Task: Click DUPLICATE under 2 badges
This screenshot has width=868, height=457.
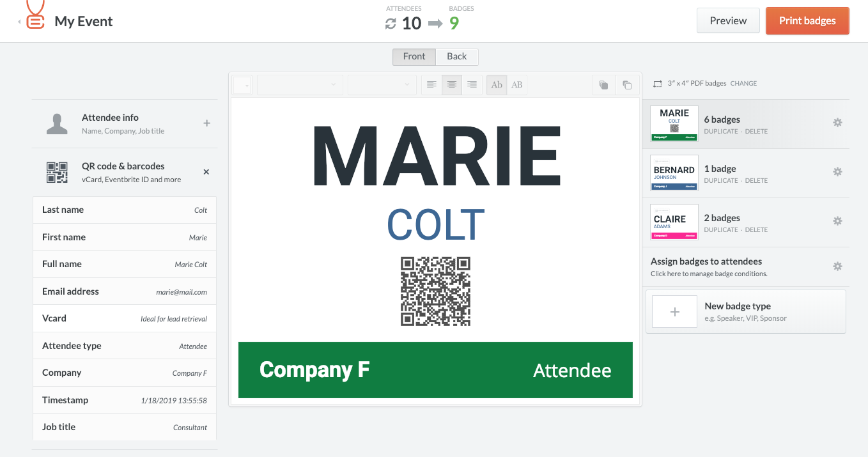Action: [721, 230]
